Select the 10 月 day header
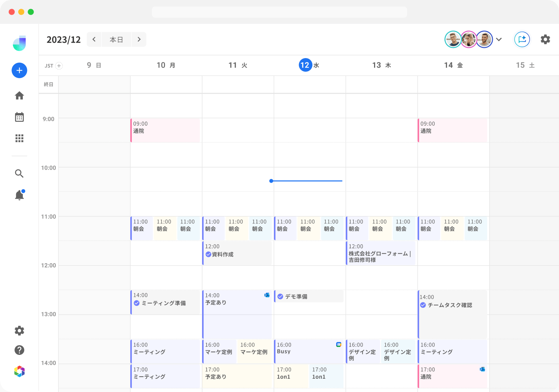The width and height of the screenshot is (559, 392). click(166, 65)
